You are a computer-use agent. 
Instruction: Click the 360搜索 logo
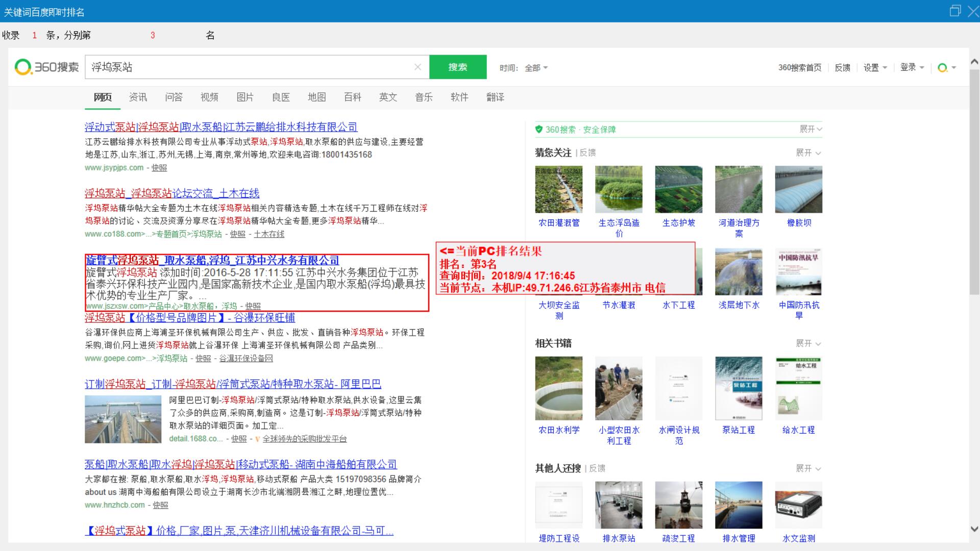coord(47,67)
